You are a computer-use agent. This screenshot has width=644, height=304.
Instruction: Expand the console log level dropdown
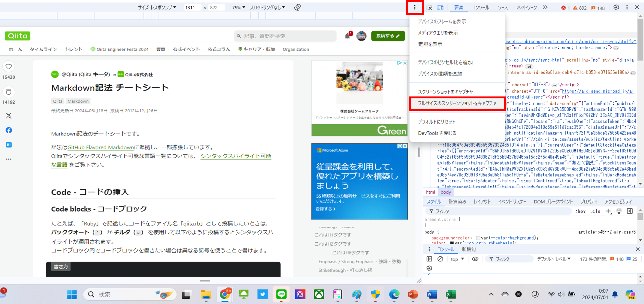tap(554, 259)
